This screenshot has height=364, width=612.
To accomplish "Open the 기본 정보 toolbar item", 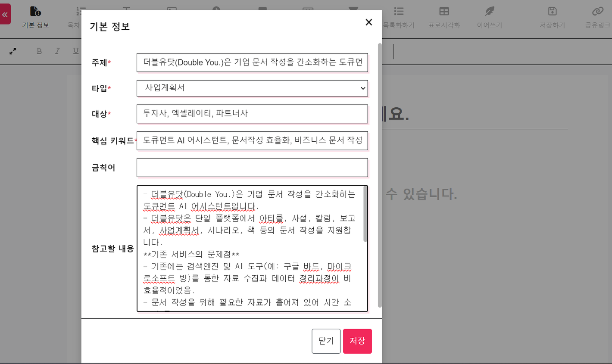I will point(36,18).
